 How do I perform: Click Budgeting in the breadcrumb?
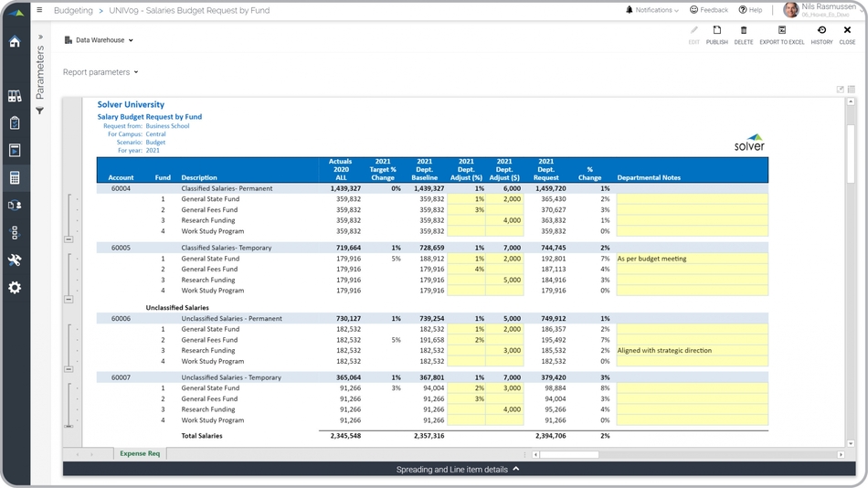point(73,10)
